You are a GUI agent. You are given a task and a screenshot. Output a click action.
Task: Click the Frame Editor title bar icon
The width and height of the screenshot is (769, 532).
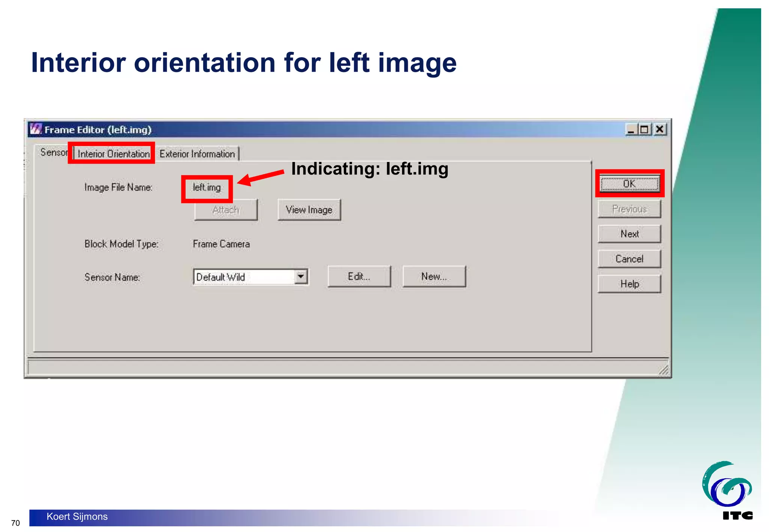click(36, 129)
